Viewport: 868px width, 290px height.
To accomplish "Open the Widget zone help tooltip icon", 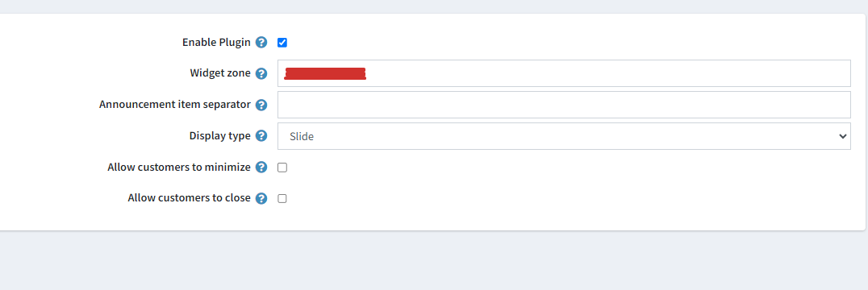I will click(261, 73).
